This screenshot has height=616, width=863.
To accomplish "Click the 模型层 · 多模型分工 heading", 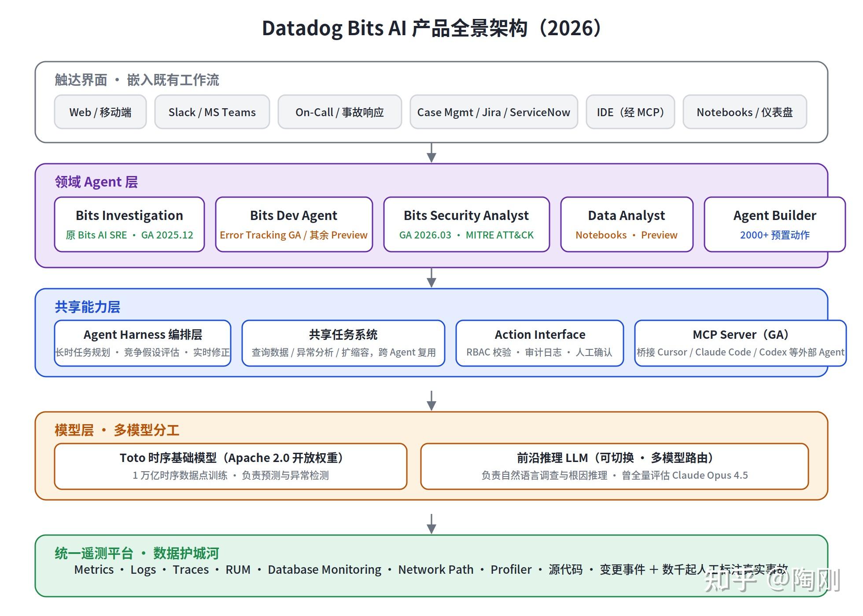I will (117, 430).
